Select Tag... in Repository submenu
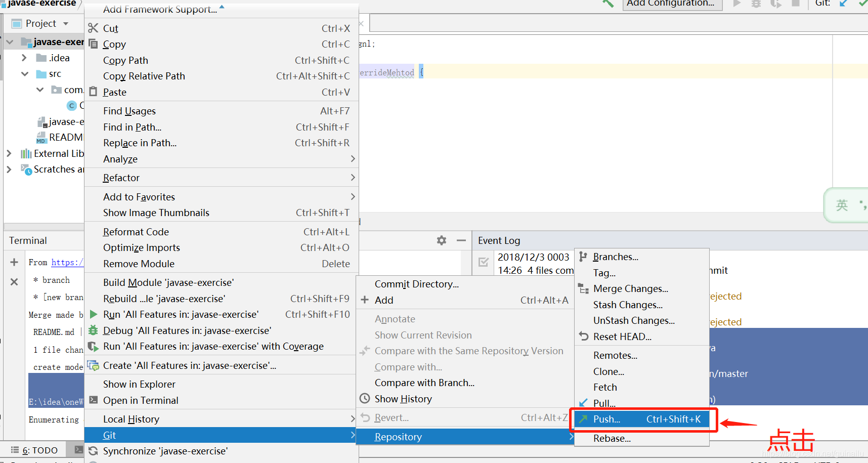Image resolution: width=868 pixels, height=463 pixels. click(x=642, y=273)
